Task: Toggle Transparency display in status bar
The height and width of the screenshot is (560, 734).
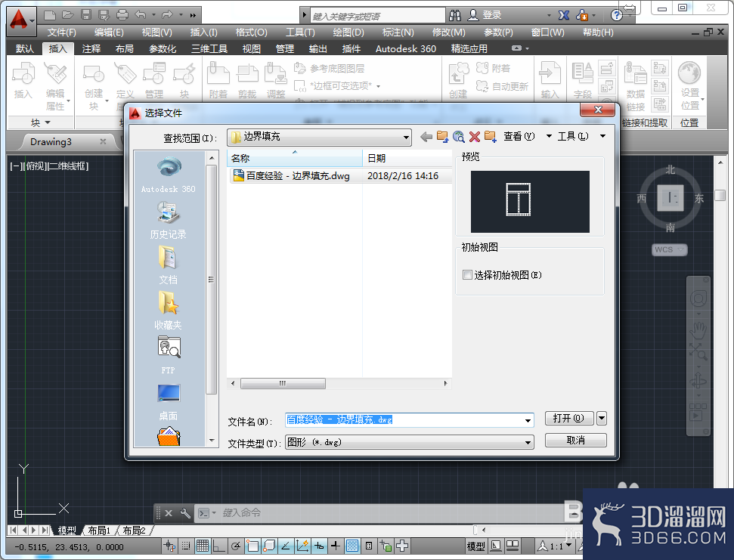Action: coord(352,546)
